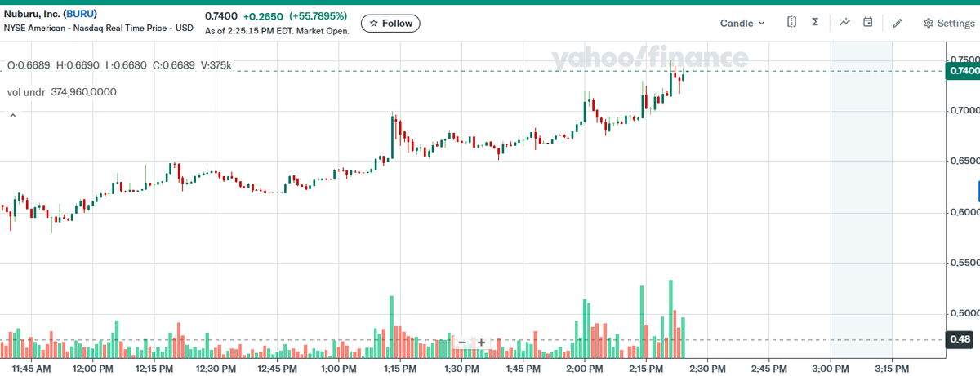Follow Nuburu, Inc. stock
The width and height of the screenshot is (980, 376).
[x=390, y=23]
